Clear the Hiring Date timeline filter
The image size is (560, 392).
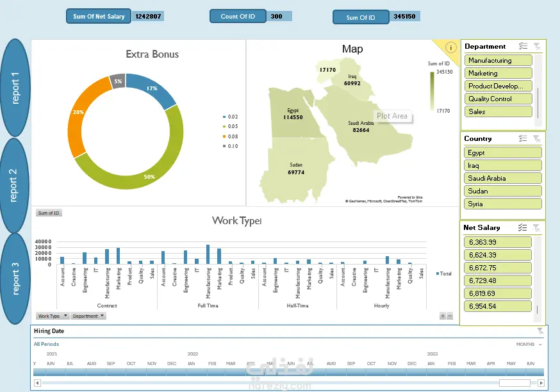[x=540, y=331]
